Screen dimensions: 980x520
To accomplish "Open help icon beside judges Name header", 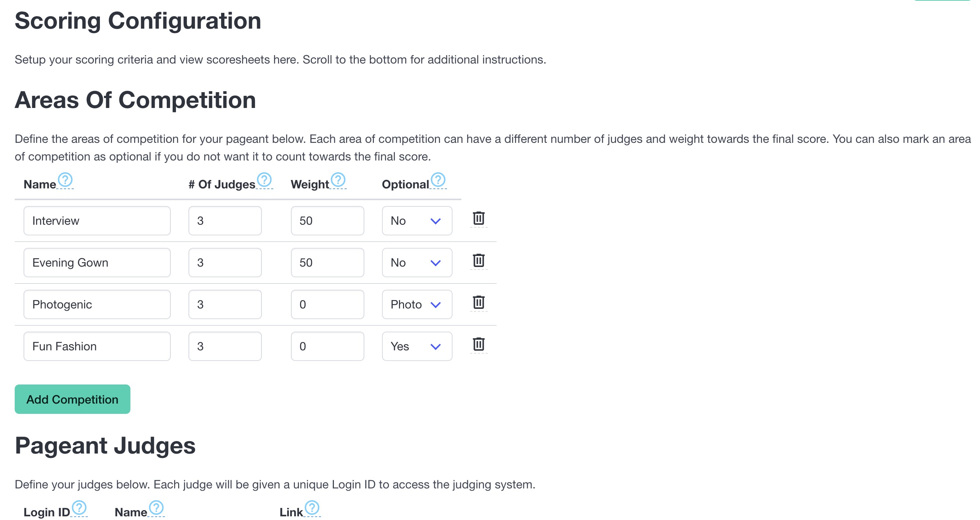I will [x=156, y=508].
